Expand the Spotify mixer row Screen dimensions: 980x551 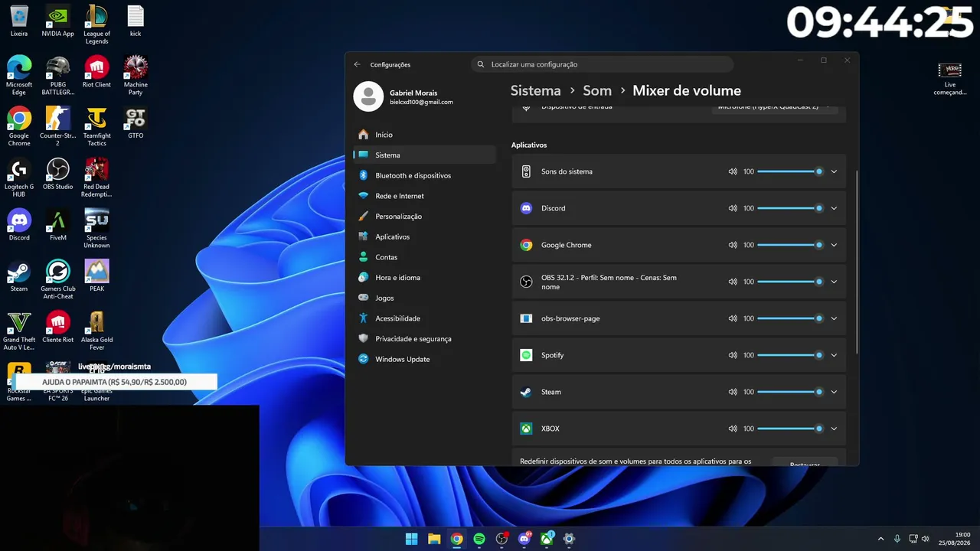click(834, 355)
